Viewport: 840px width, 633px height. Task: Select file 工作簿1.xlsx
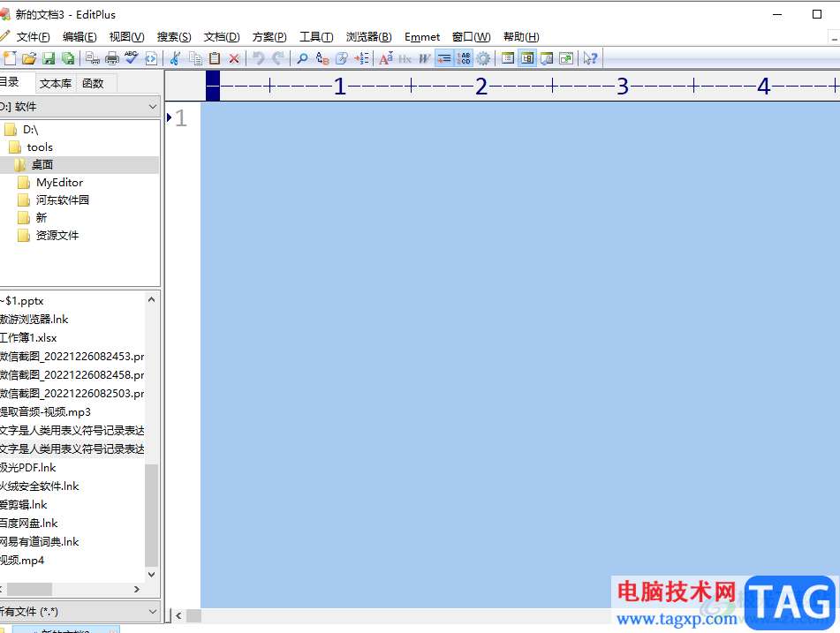[x=28, y=338]
